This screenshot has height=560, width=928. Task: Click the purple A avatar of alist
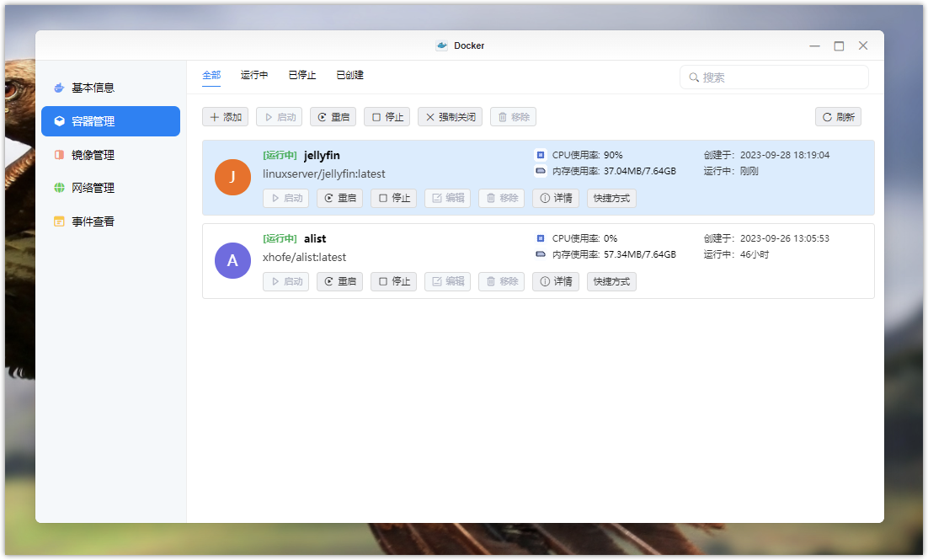[x=232, y=260]
